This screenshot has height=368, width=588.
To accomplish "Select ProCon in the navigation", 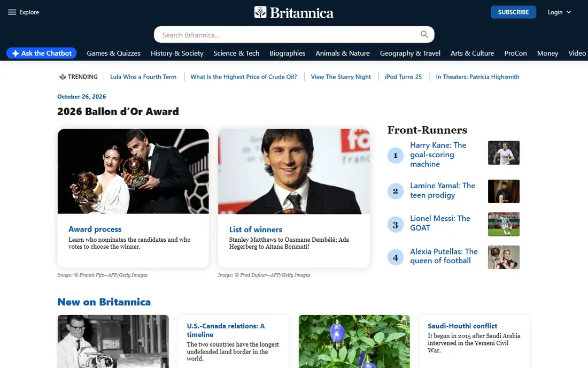I will tap(515, 53).
